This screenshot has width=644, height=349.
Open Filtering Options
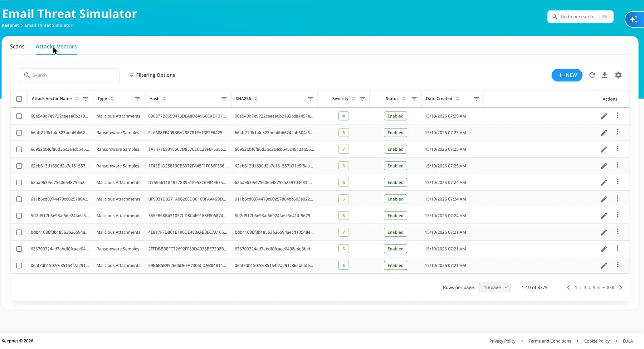click(x=152, y=75)
